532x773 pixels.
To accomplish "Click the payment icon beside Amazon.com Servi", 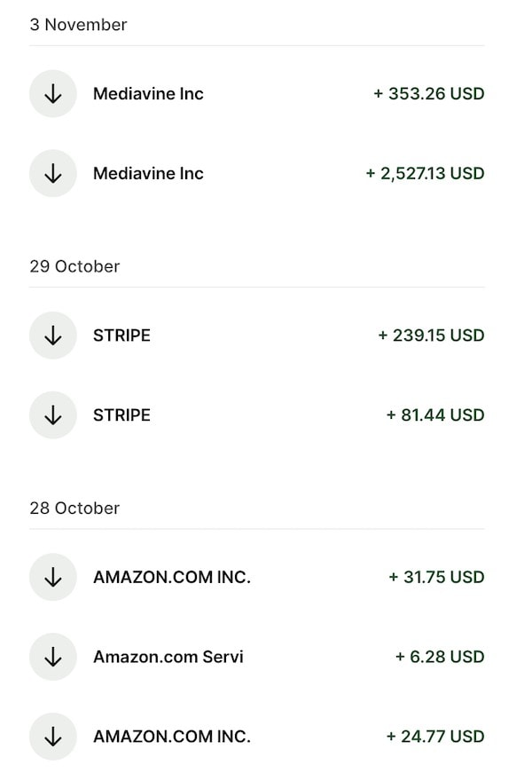I will click(x=53, y=657).
